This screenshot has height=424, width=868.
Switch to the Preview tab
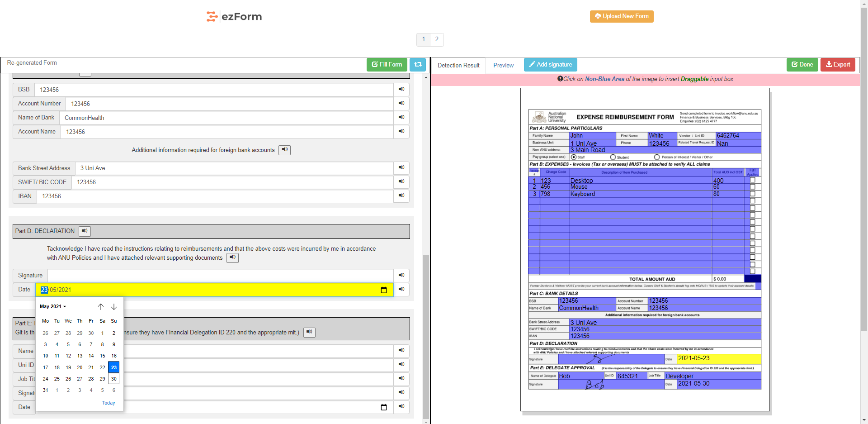[503, 66]
